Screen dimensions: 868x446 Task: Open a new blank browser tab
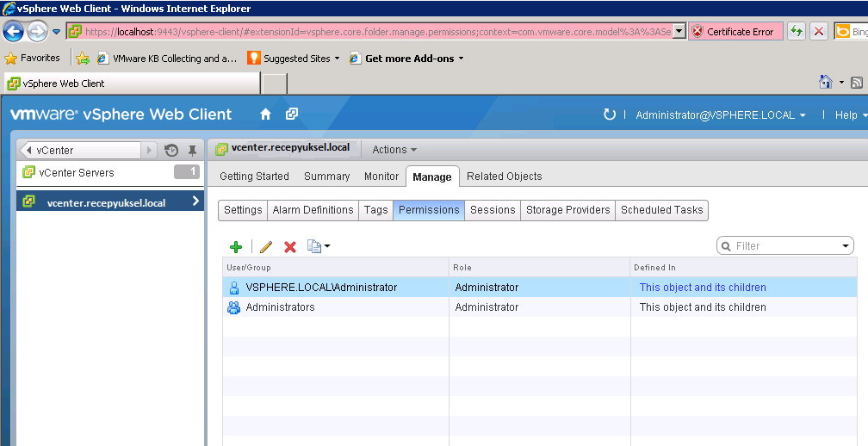[274, 84]
